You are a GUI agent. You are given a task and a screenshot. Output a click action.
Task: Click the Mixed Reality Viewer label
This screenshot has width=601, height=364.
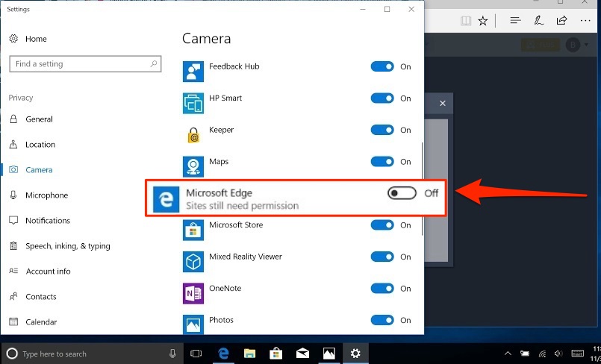click(246, 257)
